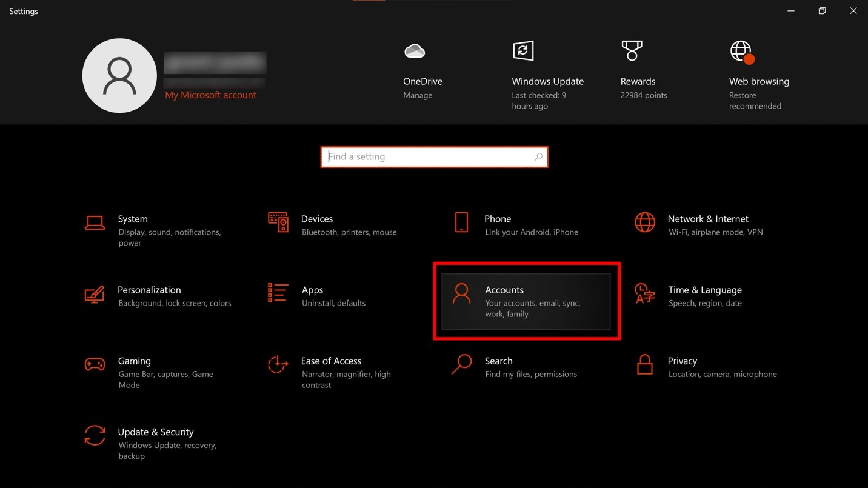This screenshot has height=488, width=868.
Task: Open My Microsoft account link
Action: [x=210, y=95]
